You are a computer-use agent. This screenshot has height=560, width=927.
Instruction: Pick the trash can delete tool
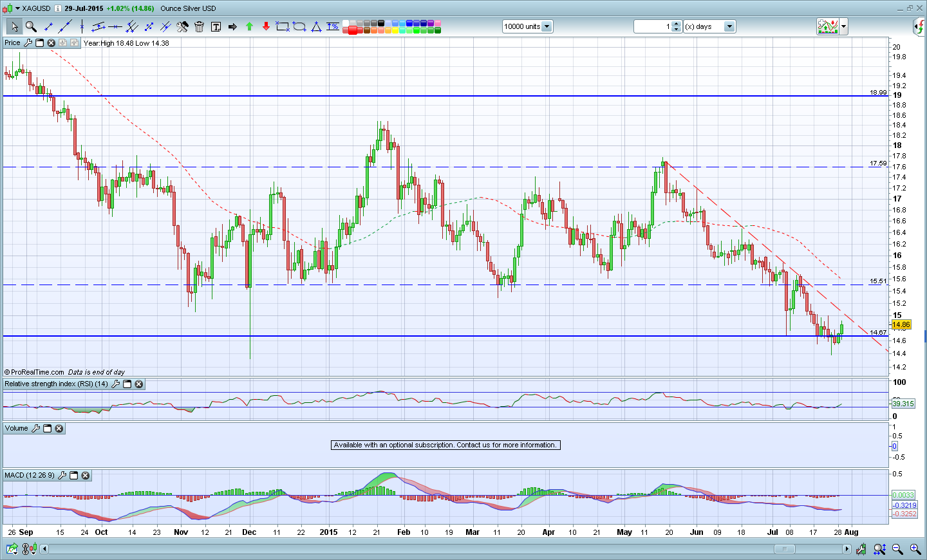pos(199,26)
